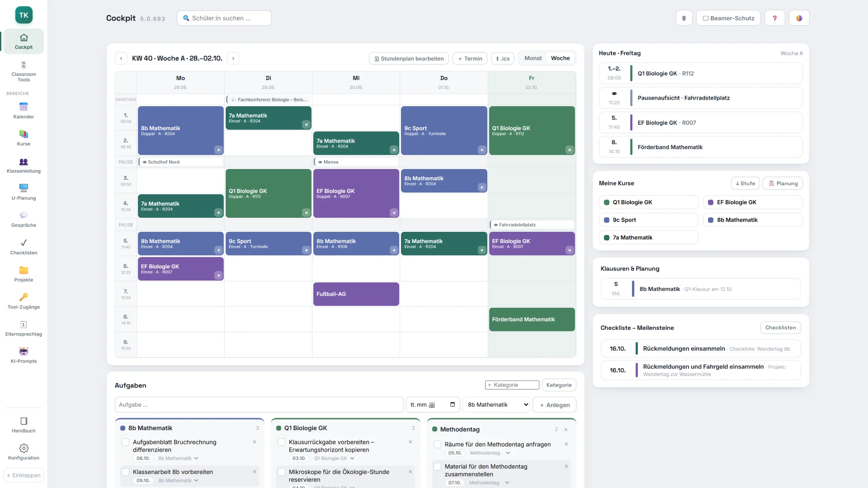Check Material für den Methodentag task

[437, 467]
